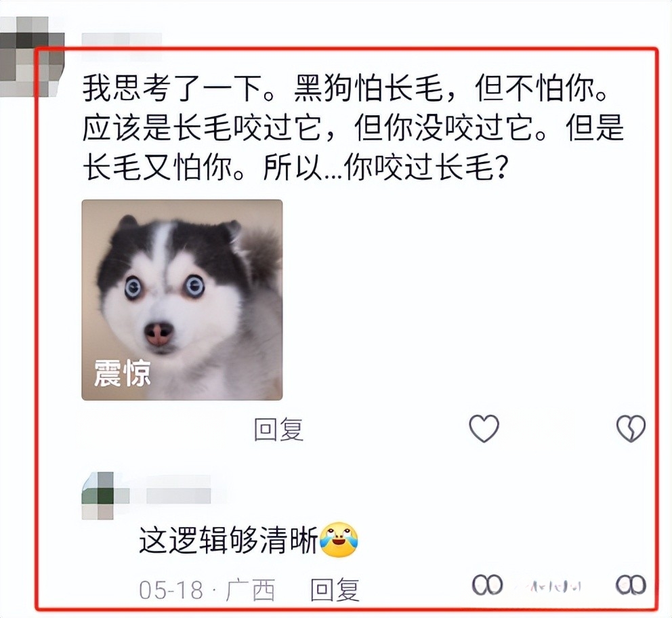
Task: Click the 震惊 caption on the meme
Action: pyautogui.click(x=122, y=373)
